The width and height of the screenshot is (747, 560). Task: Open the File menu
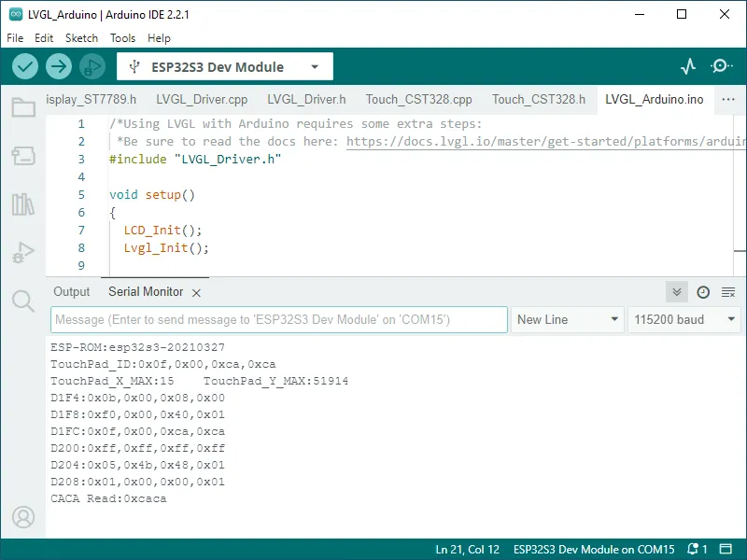[x=15, y=38]
